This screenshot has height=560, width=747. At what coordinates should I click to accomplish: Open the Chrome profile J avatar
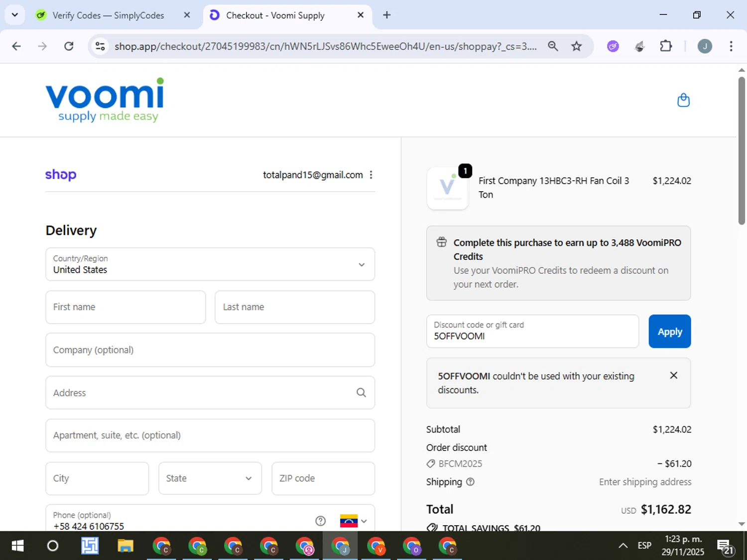pos(705,46)
